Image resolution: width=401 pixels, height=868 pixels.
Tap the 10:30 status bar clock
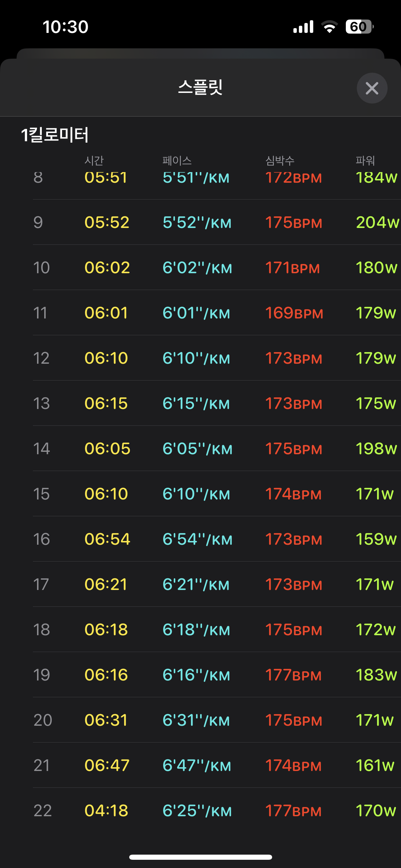pyautogui.click(x=65, y=27)
